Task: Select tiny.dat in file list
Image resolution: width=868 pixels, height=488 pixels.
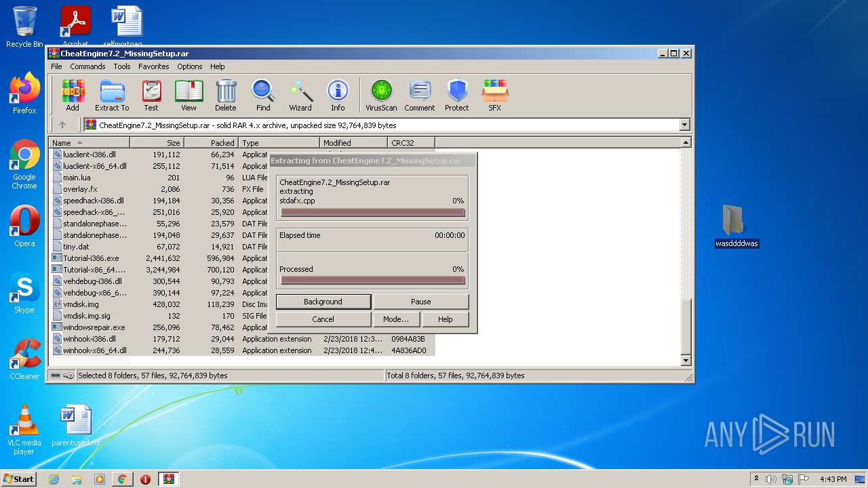Action: click(76, 247)
